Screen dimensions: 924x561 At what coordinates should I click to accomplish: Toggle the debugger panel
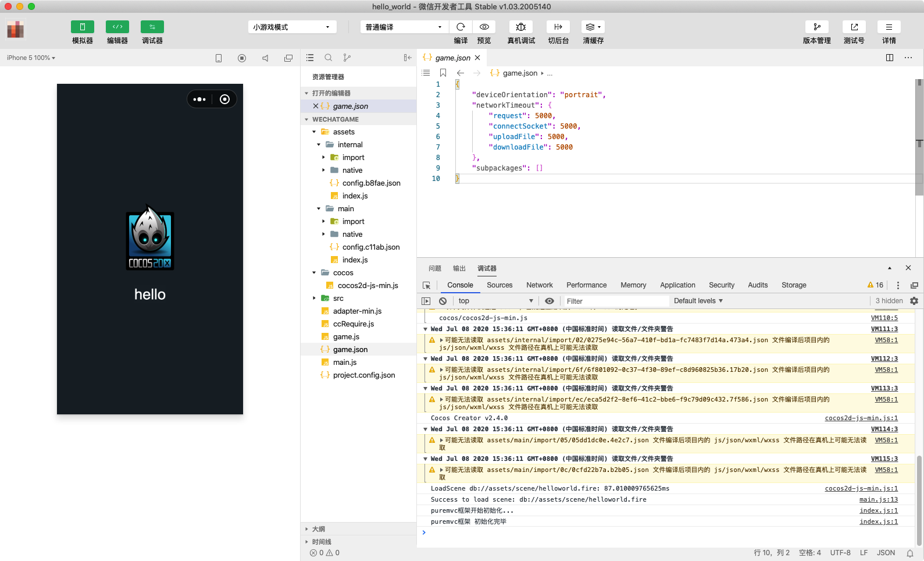152,27
